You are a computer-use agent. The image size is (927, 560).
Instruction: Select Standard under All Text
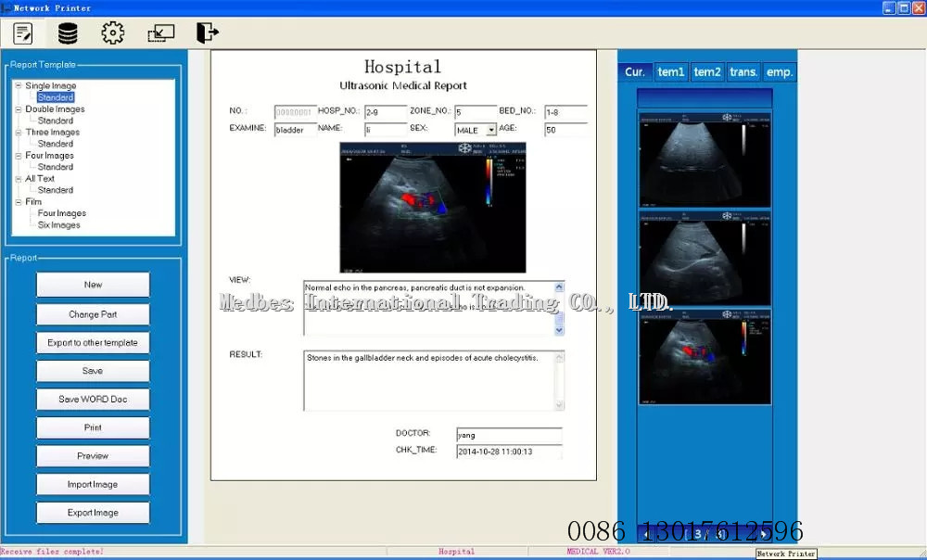point(56,190)
